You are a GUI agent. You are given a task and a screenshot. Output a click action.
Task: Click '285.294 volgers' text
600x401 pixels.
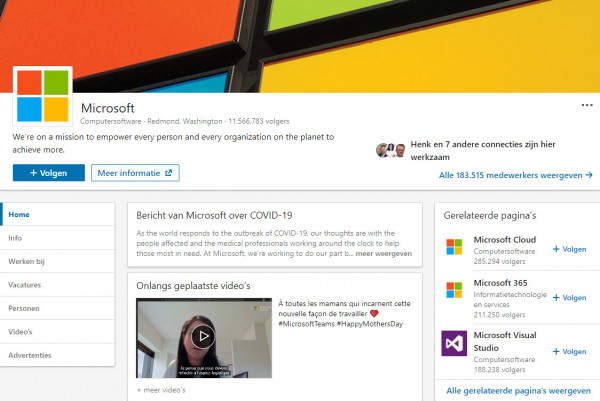pos(499,262)
